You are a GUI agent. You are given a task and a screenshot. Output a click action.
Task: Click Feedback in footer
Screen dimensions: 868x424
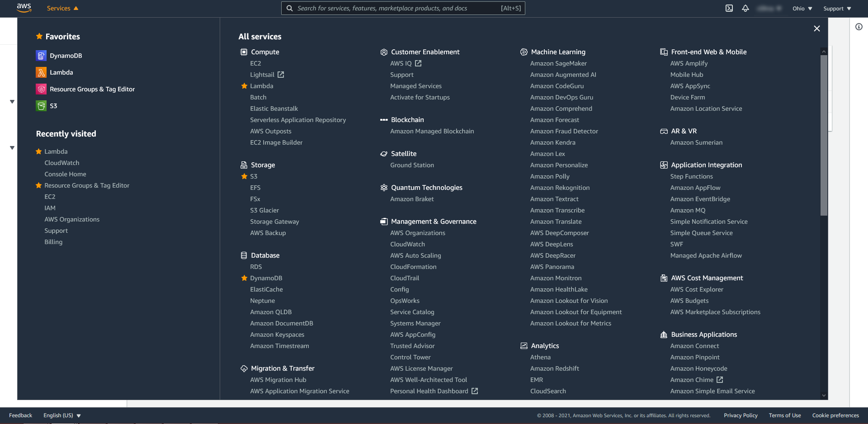click(20, 415)
